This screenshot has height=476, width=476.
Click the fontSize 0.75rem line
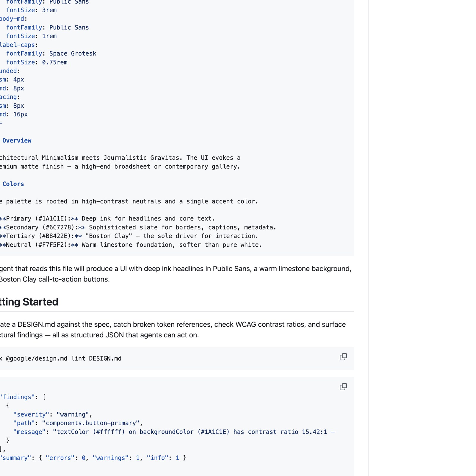point(37,62)
